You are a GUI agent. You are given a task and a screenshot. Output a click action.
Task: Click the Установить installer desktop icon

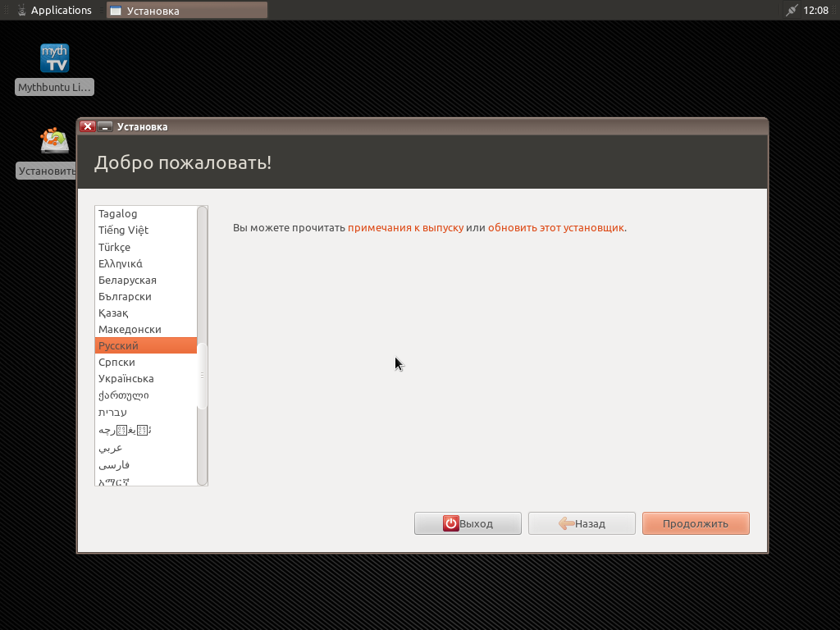point(55,141)
